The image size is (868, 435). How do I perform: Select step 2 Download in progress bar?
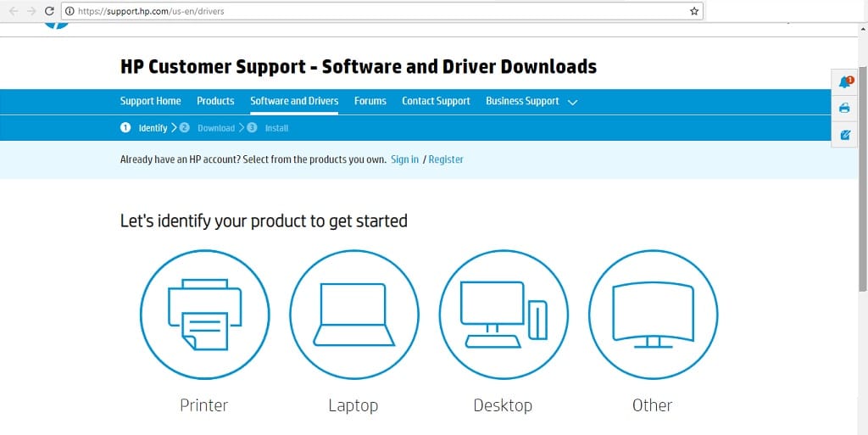pyautogui.click(x=208, y=128)
